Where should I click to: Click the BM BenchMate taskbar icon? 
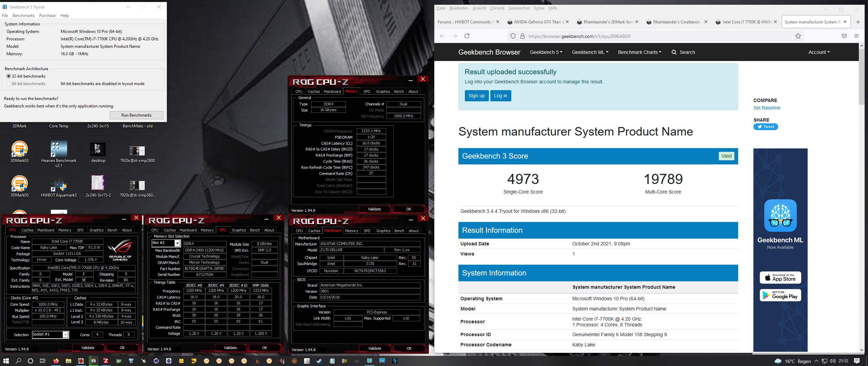tap(344, 361)
